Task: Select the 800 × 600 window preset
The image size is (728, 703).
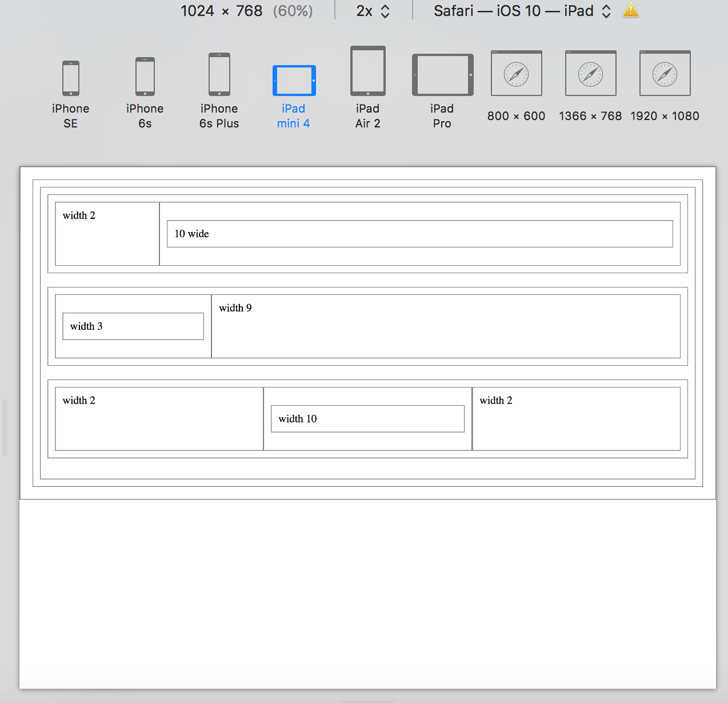Action: [x=516, y=74]
